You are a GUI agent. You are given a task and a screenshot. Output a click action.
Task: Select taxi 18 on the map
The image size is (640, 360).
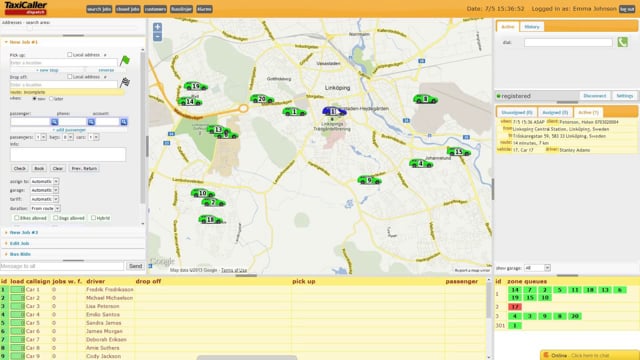(x=211, y=220)
